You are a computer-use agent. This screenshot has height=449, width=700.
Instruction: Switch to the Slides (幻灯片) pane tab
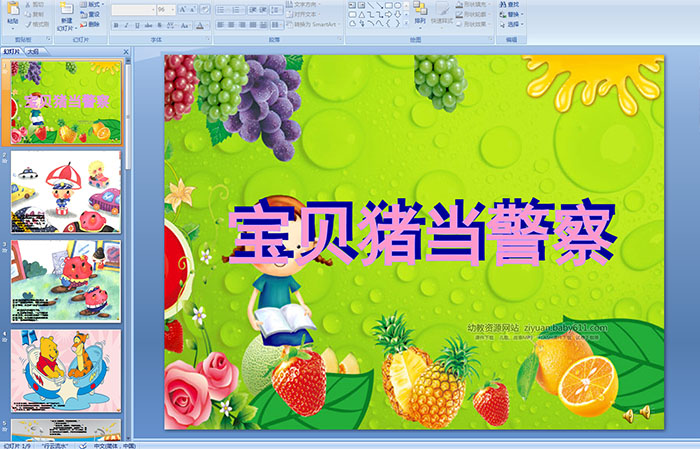12,50
